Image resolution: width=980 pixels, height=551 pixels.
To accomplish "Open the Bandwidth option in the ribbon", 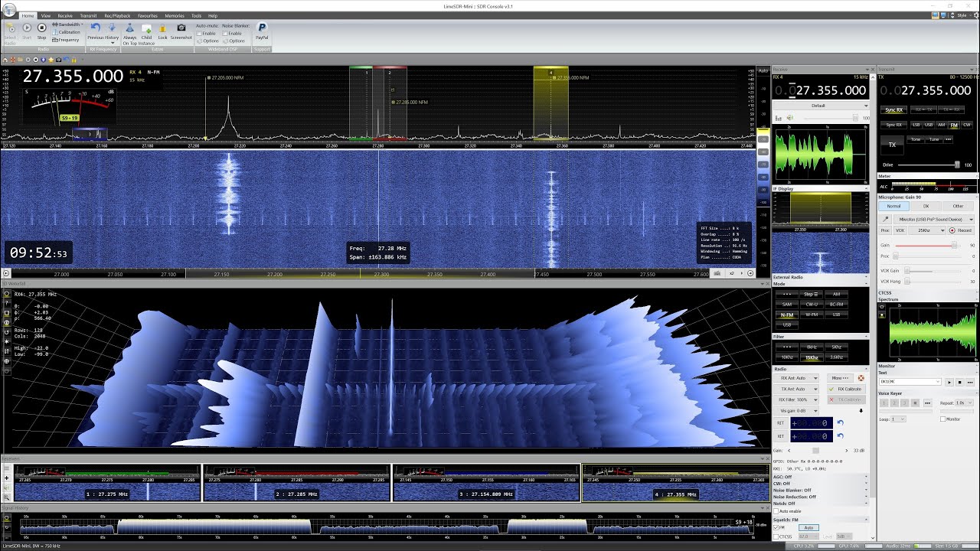I will (67, 24).
